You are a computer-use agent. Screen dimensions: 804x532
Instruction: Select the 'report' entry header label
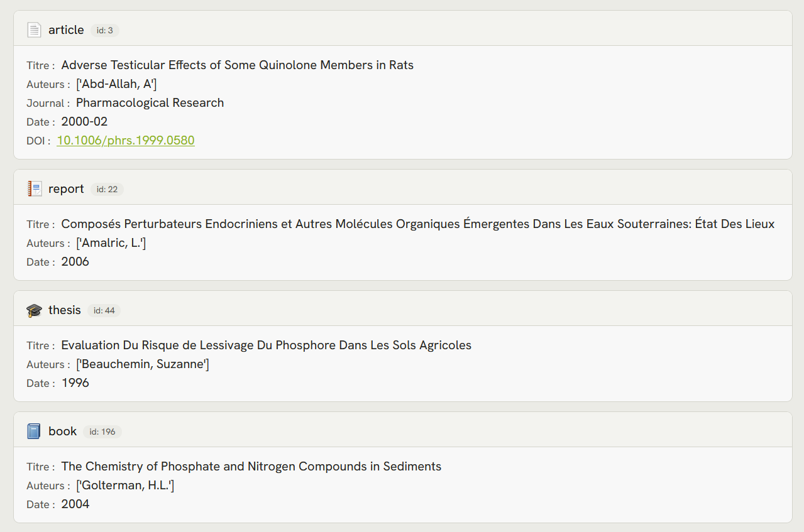tap(66, 189)
